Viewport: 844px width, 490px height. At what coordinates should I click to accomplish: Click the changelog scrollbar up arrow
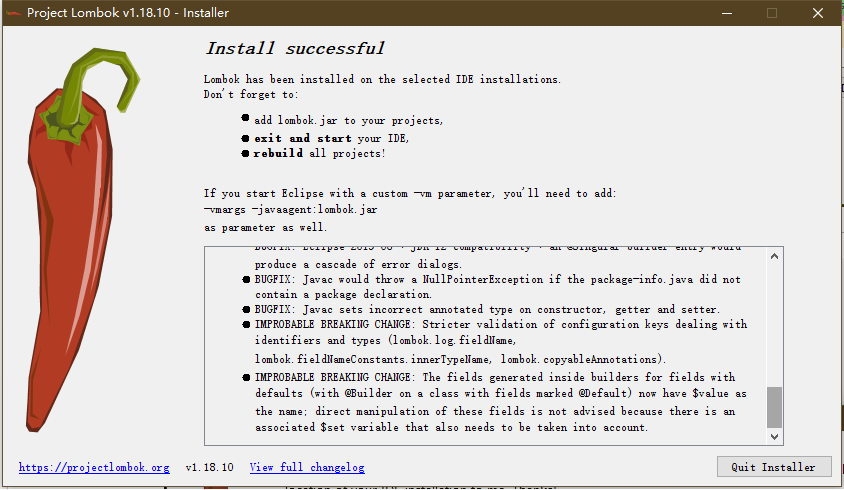(775, 255)
